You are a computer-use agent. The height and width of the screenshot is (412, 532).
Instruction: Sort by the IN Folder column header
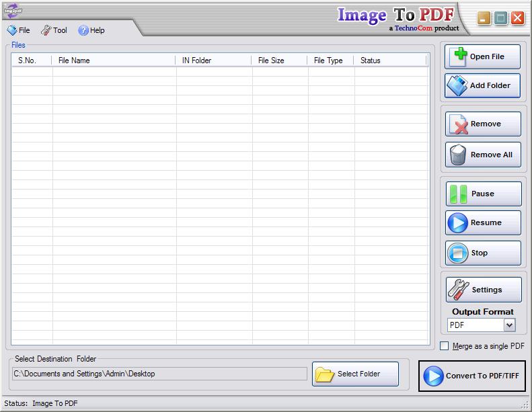point(213,60)
